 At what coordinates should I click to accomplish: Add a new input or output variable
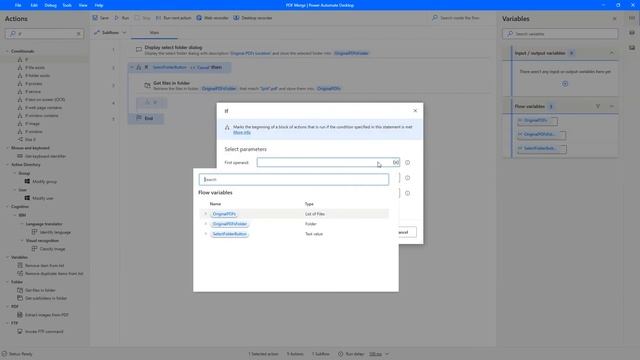click(x=565, y=84)
